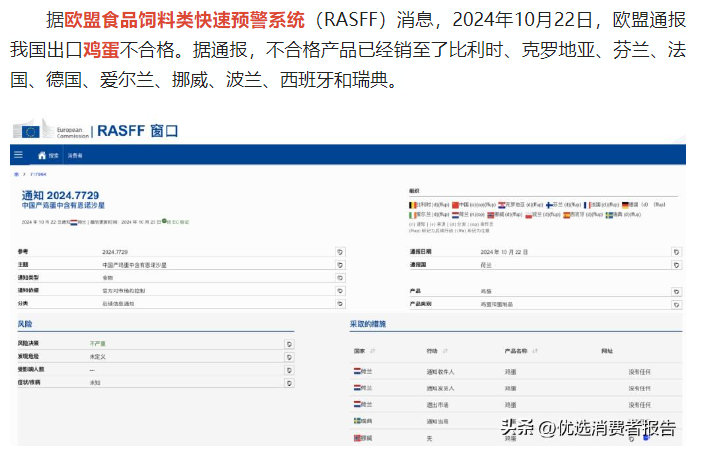The width and height of the screenshot is (716, 459).
Task: Copy the 发现危险 row value
Action: coord(289,357)
